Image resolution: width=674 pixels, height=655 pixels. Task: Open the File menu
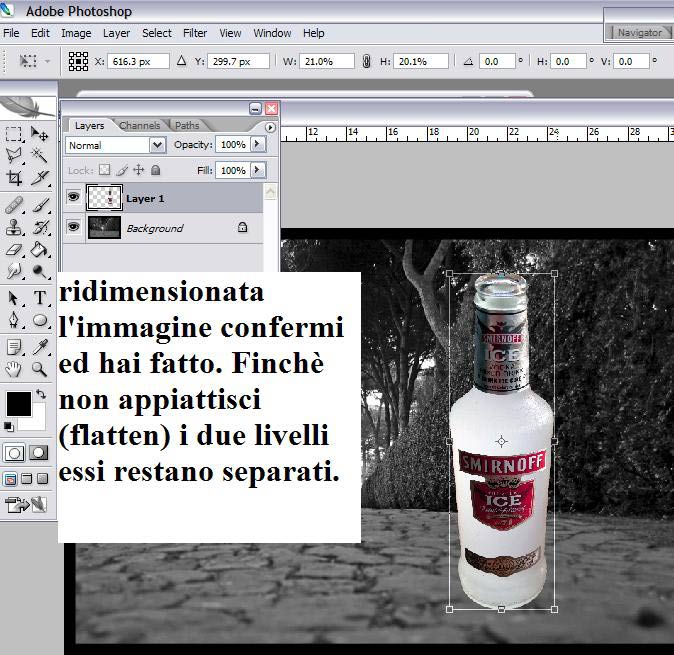[11, 33]
